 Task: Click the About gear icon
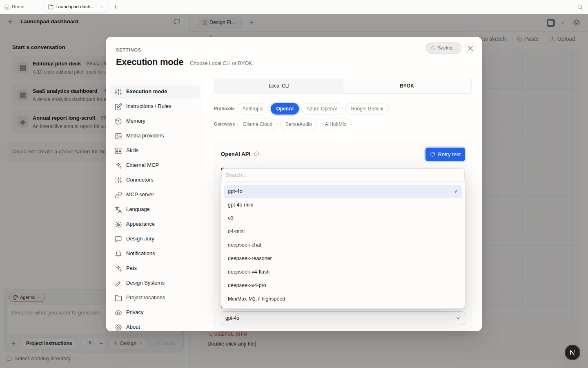[x=118, y=328]
